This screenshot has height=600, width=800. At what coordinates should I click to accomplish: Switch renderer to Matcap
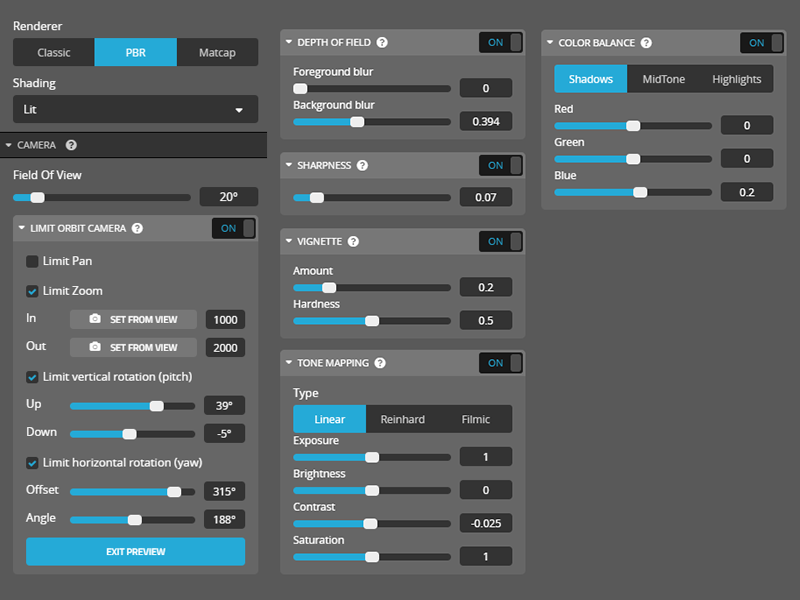(x=217, y=52)
